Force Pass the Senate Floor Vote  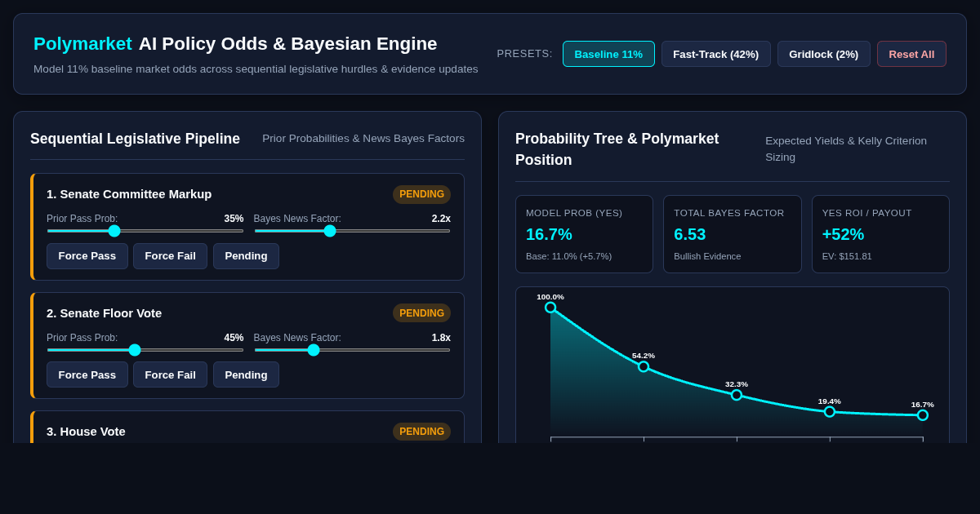tap(87, 374)
